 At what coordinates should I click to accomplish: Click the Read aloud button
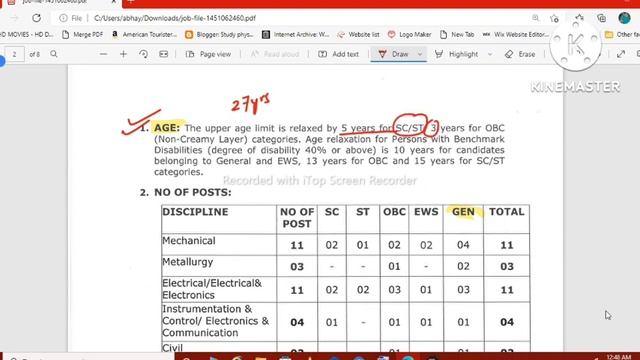[275, 54]
